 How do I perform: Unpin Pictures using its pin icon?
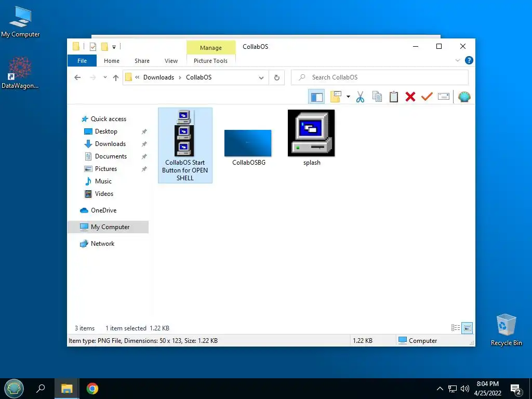pyautogui.click(x=144, y=169)
